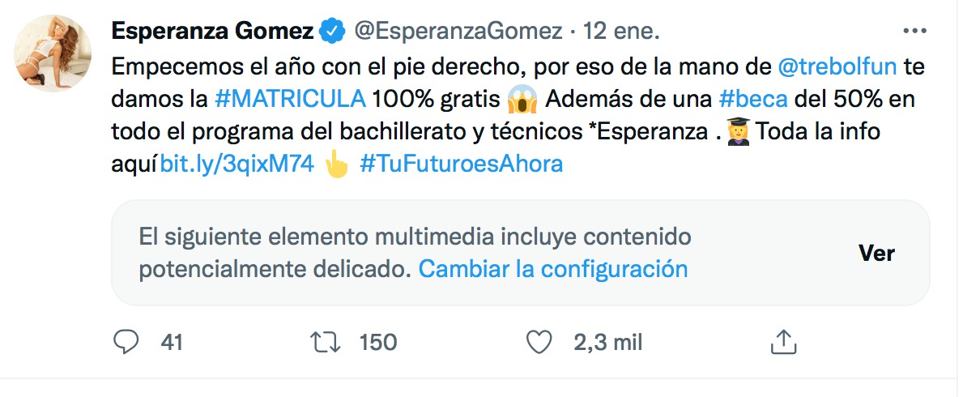Open the #MATRICULA hashtag
980x397 pixels.
(290, 99)
